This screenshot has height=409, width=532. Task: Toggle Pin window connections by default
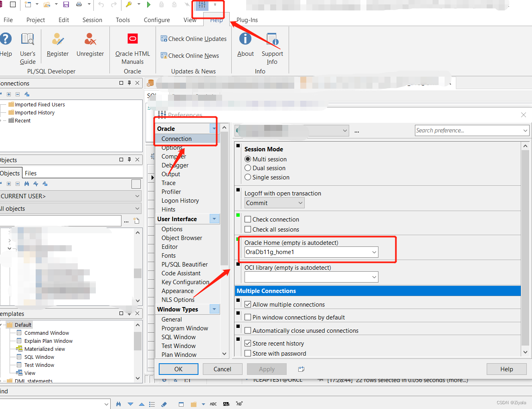pyautogui.click(x=248, y=317)
